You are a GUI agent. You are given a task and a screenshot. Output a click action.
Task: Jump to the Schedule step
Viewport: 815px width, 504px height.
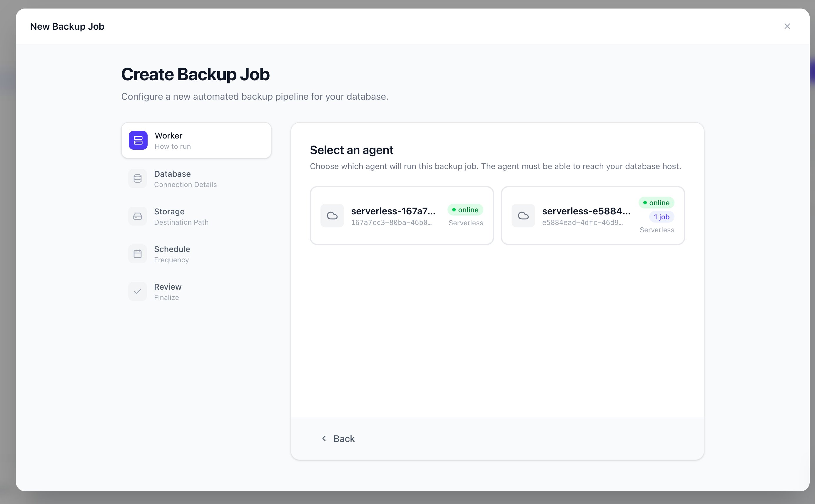196,254
